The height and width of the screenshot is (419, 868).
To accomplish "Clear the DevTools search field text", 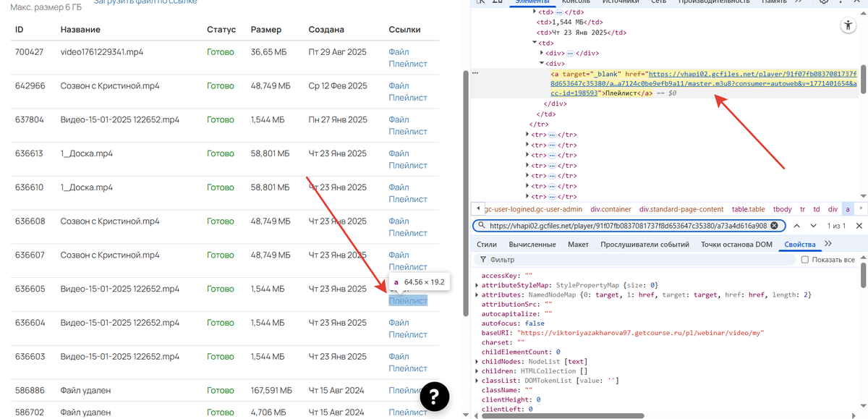I will [x=773, y=226].
